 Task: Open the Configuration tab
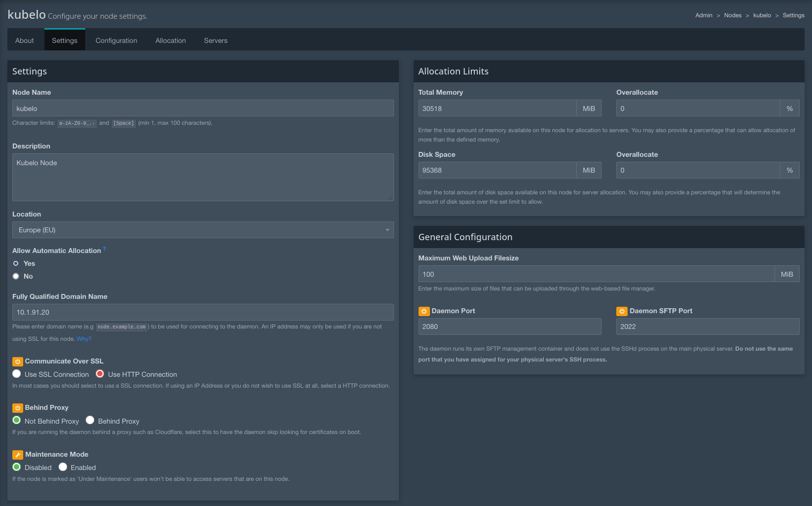(x=116, y=40)
